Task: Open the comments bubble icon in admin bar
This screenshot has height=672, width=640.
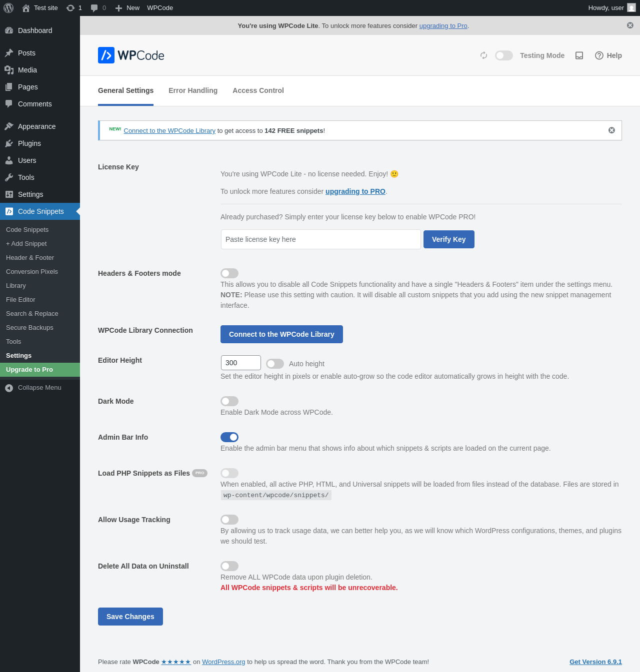Action: pyautogui.click(x=94, y=8)
